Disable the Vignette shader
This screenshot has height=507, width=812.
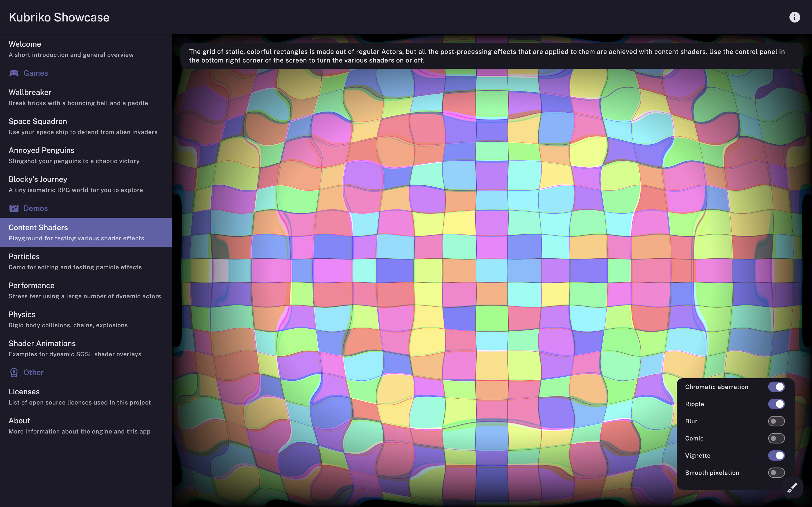pyautogui.click(x=777, y=455)
